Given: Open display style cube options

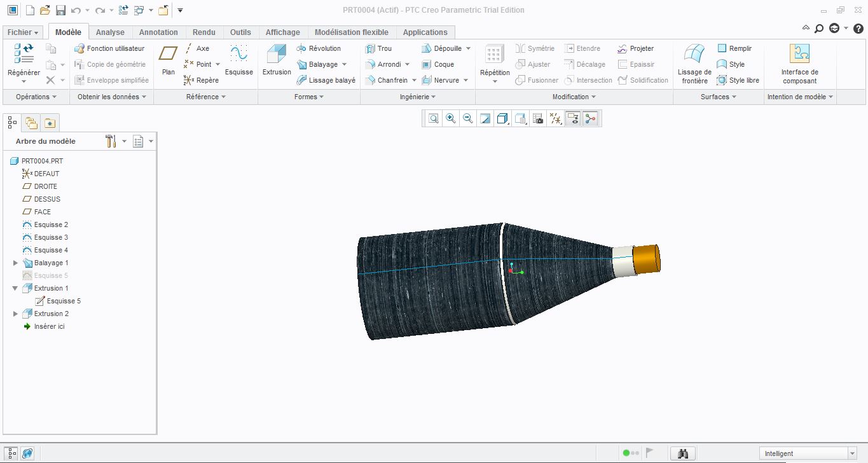Looking at the screenshot, I should (x=502, y=118).
